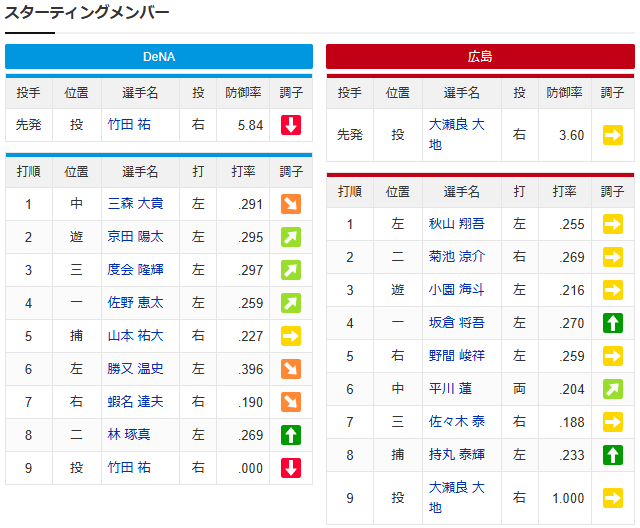Viewport: 640px width, 528px height.
Task: Click the green up-right arrow for 京田 陽太
Action: pos(291,237)
